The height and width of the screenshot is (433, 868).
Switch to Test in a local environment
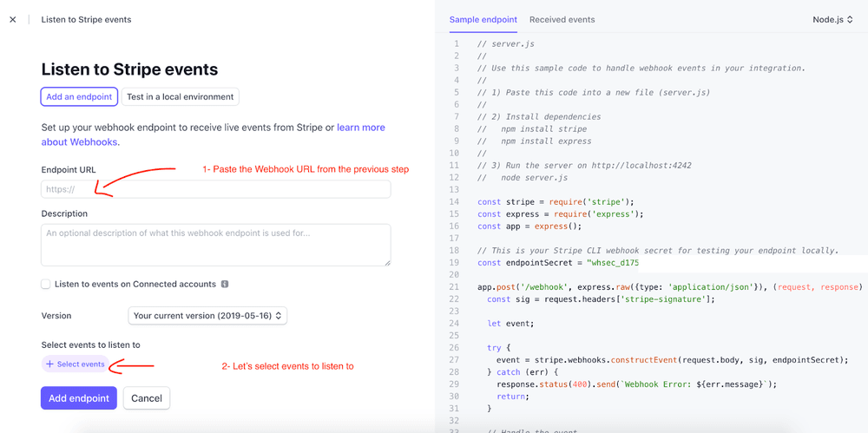click(181, 96)
